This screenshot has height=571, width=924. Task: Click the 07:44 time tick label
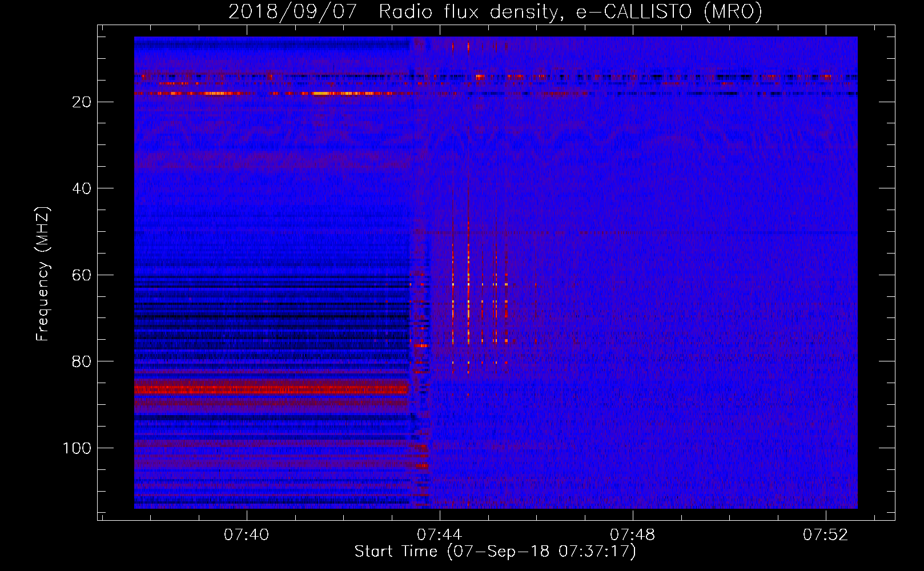point(440,535)
